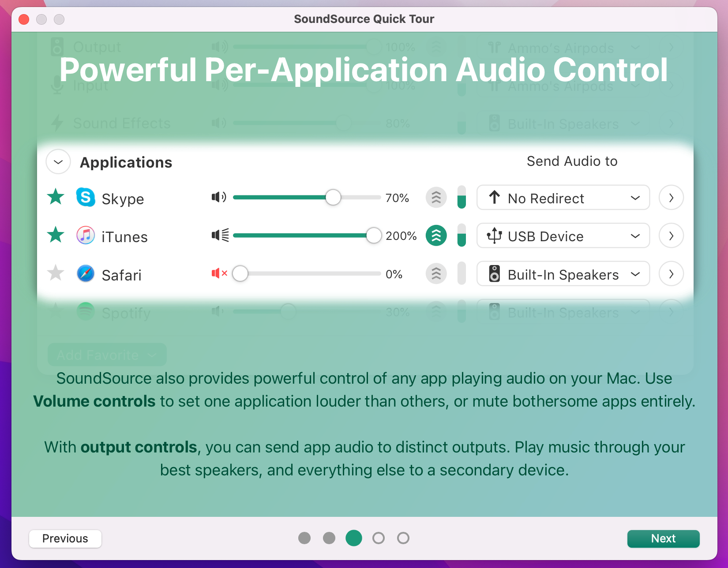Click the 0% volume value for Safari
The image size is (728, 568).
click(394, 274)
